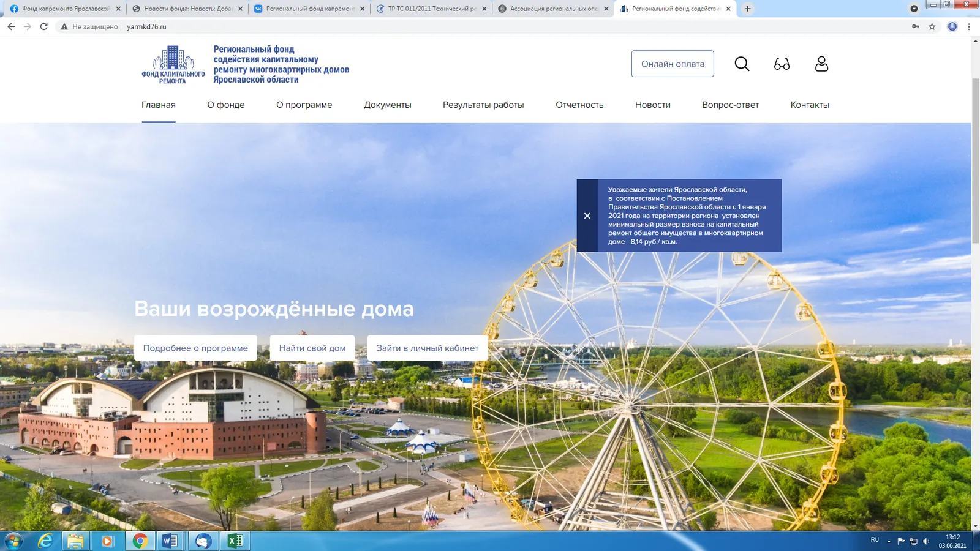The width and height of the screenshot is (980, 551).
Task: Dismiss the blue notification popup
Action: click(x=587, y=216)
